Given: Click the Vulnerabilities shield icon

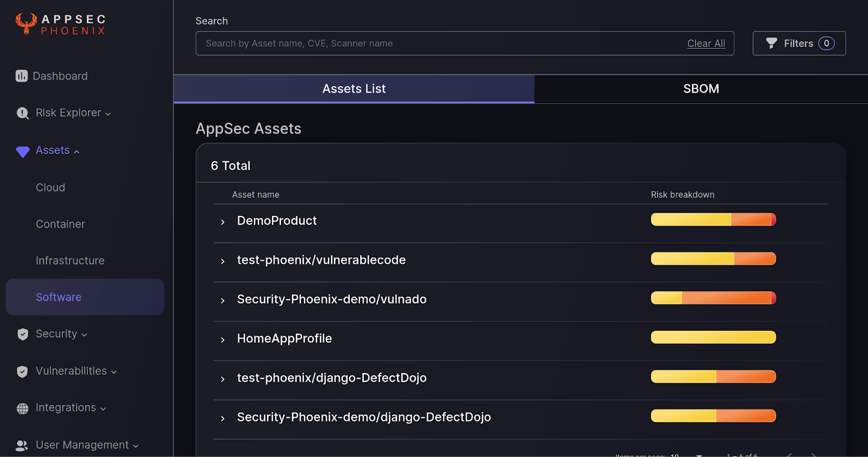Looking at the screenshot, I should 22,371.
